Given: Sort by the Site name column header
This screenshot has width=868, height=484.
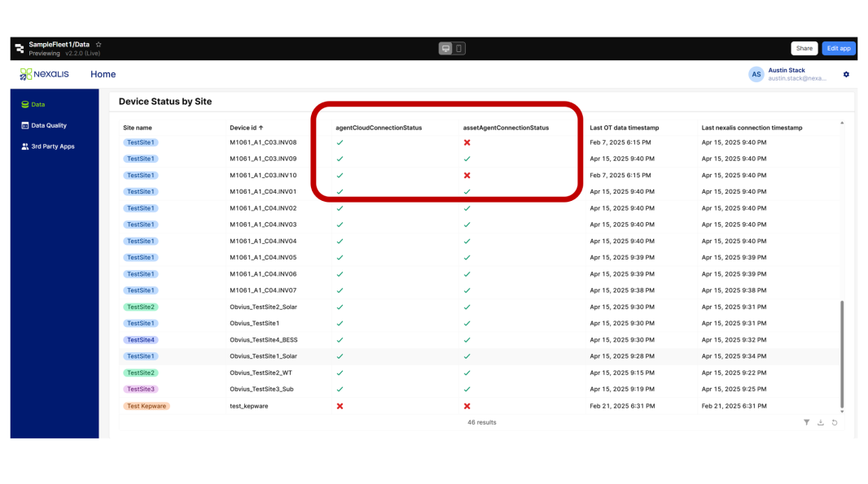Looking at the screenshot, I should [x=138, y=128].
